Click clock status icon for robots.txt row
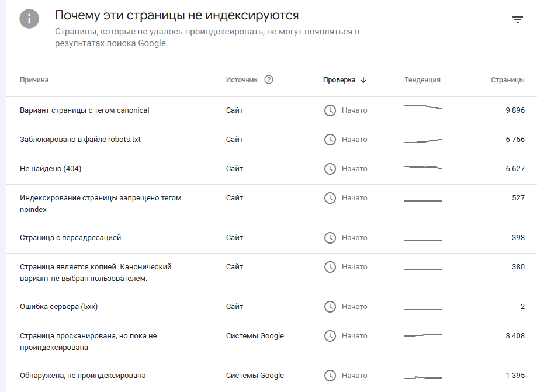 pos(330,140)
